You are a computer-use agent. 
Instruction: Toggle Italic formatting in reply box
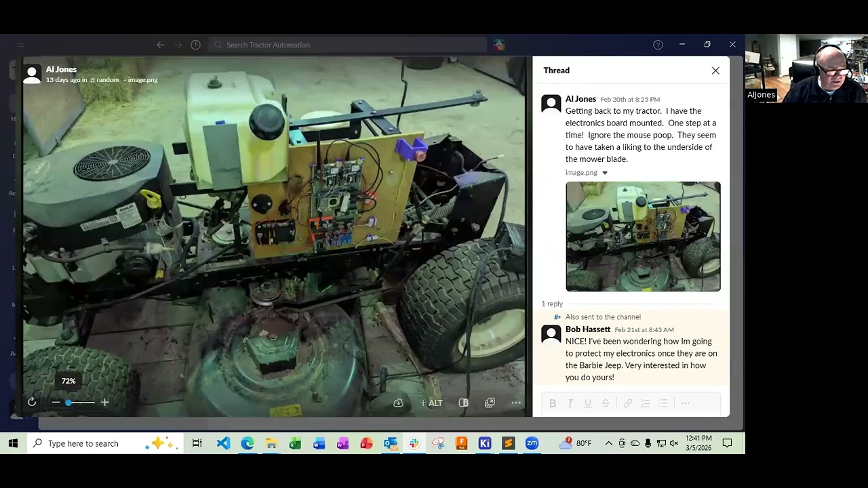pyautogui.click(x=570, y=403)
